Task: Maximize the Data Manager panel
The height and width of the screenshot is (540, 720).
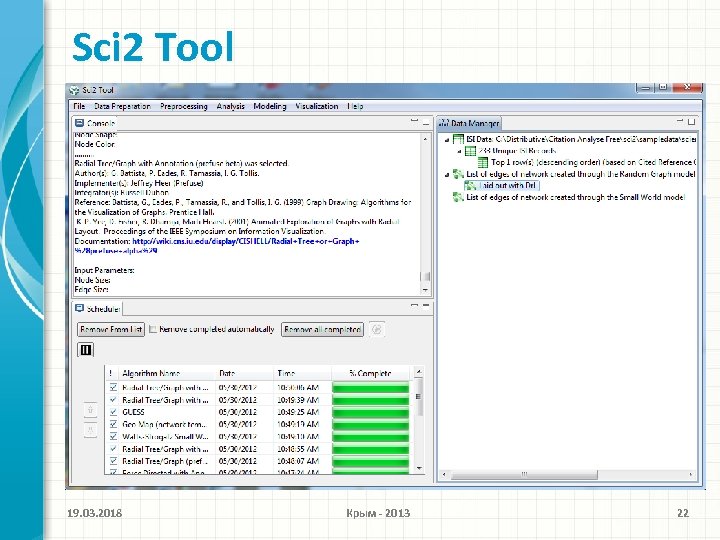Action: click(692, 122)
